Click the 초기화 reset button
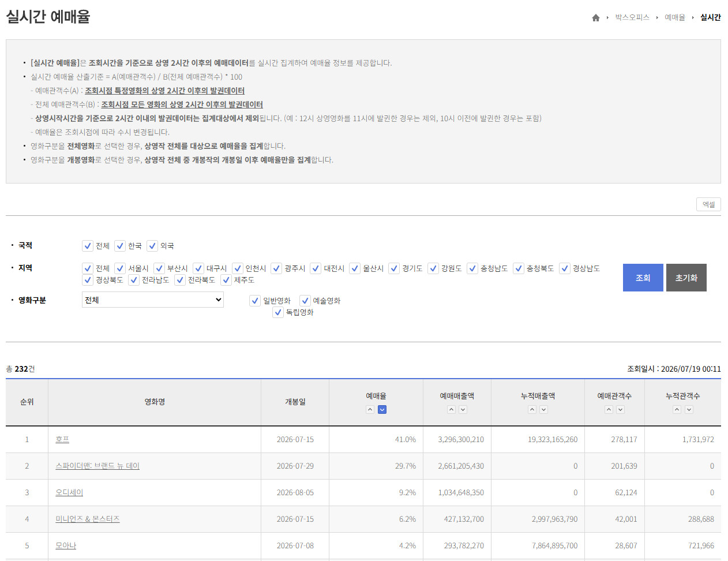The image size is (728, 561). coord(686,278)
